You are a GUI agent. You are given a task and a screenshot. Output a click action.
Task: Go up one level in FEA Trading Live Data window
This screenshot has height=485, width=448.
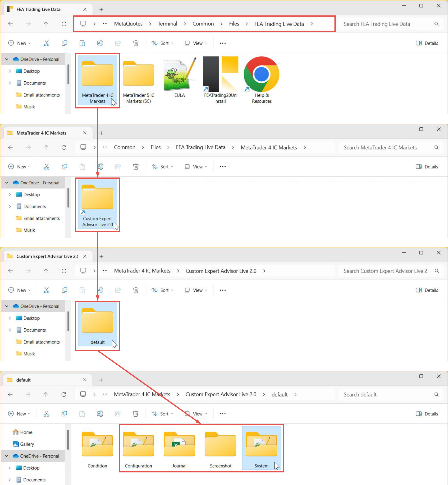click(46, 24)
